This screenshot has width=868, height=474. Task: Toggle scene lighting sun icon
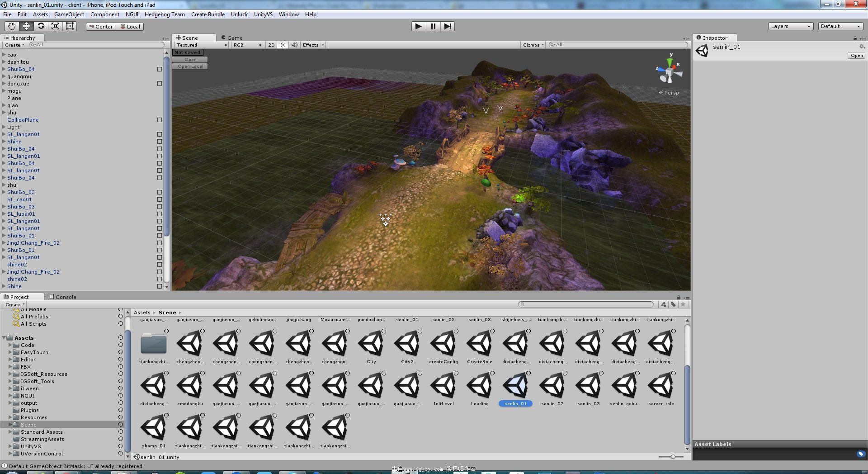pos(283,45)
